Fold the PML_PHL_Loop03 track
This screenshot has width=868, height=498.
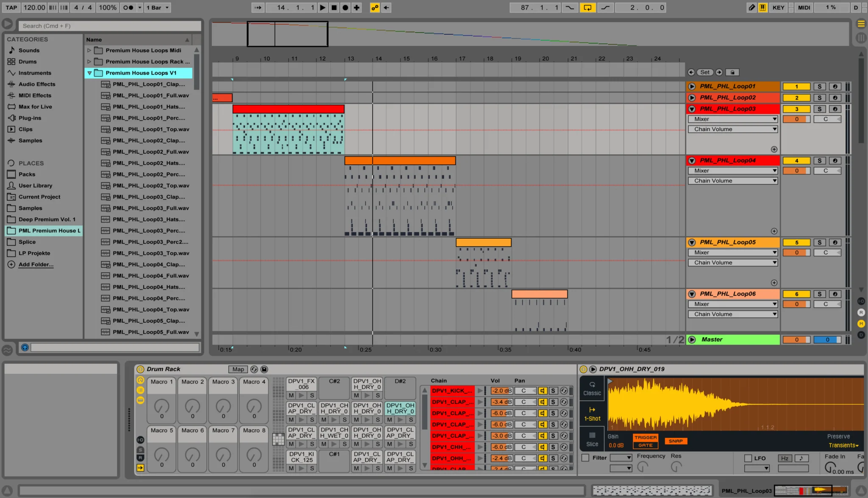[x=692, y=109]
